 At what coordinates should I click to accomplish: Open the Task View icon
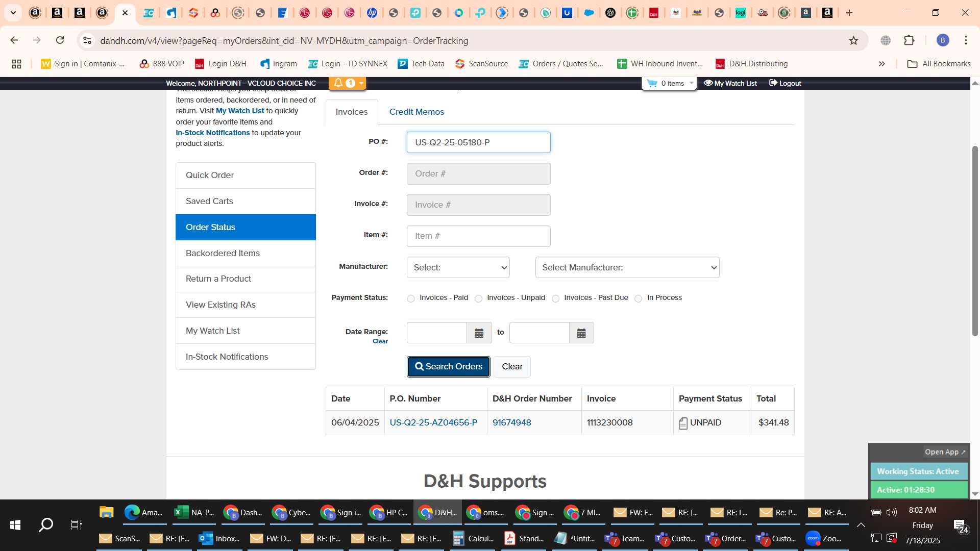tap(77, 525)
